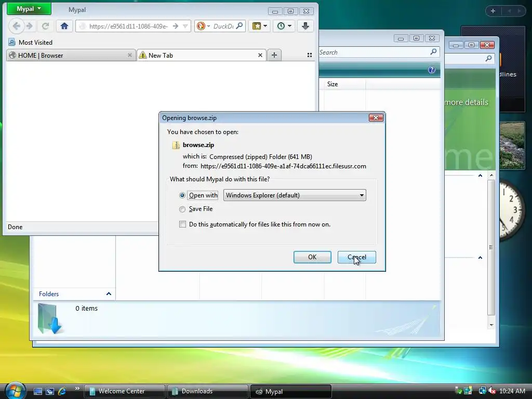Open the downloads arrow button in Mypal
Image resolution: width=532 pixels, height=399 pixels.
[305, 26]
